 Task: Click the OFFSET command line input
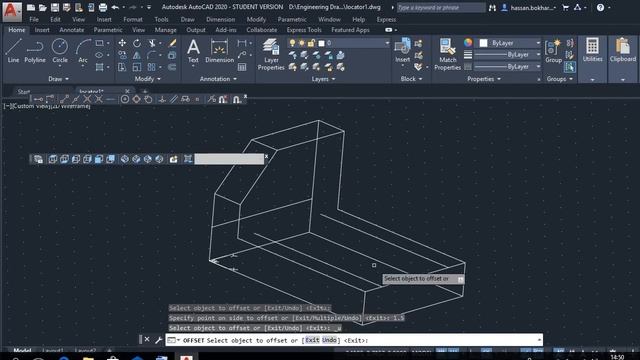(354, 340)
